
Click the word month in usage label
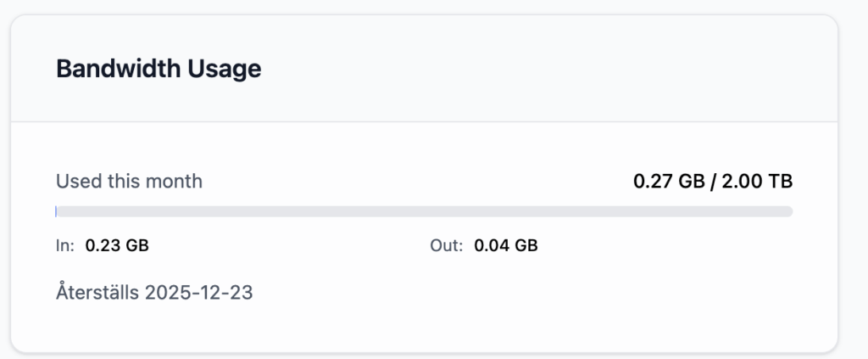pyautogui.click(x=178, y=181)
